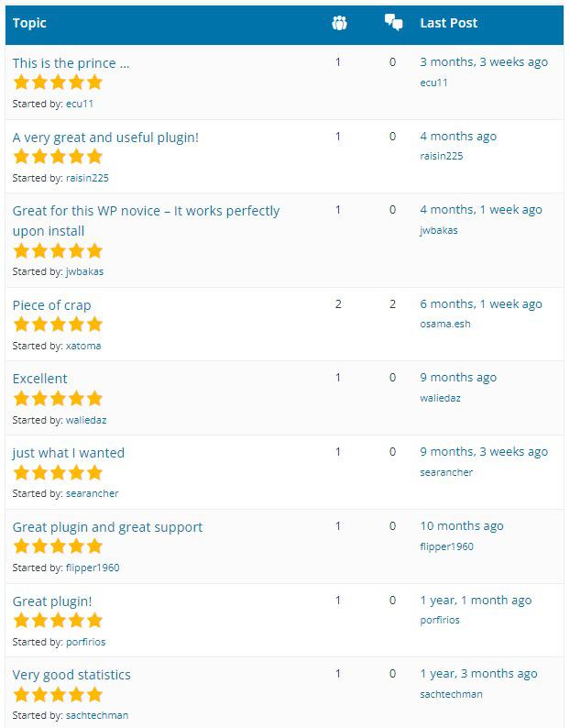Click star rating under 'Excellent' topic
This screenshot has width=570, height=728.
click(58, 399)
